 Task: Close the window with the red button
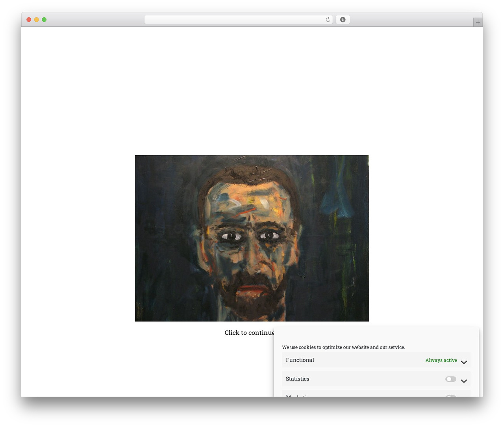[x=29, y=20]
